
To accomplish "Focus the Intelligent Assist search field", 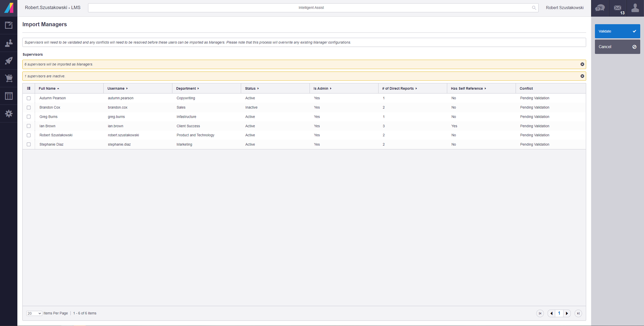I will (x=313, y=8).
